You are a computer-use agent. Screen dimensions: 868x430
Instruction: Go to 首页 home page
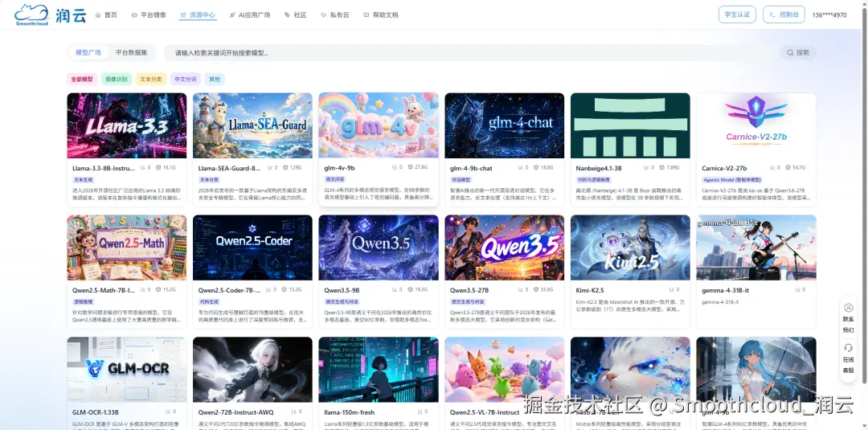coord(106,15)
